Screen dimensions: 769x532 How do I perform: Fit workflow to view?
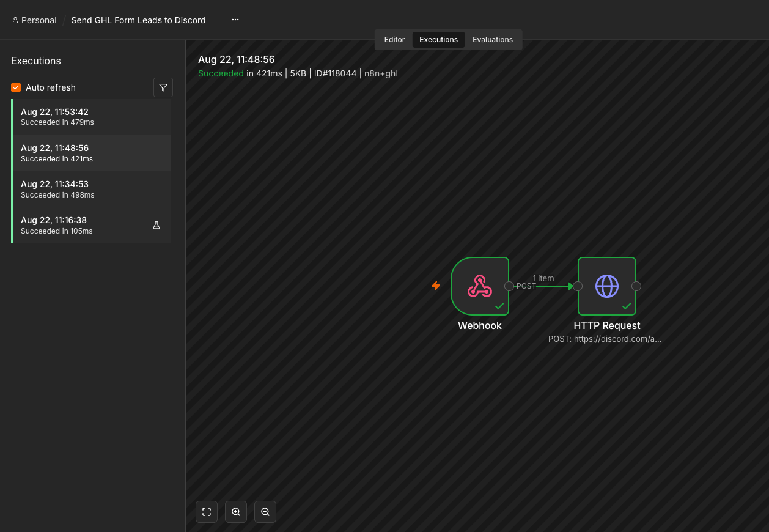(207, 512)
